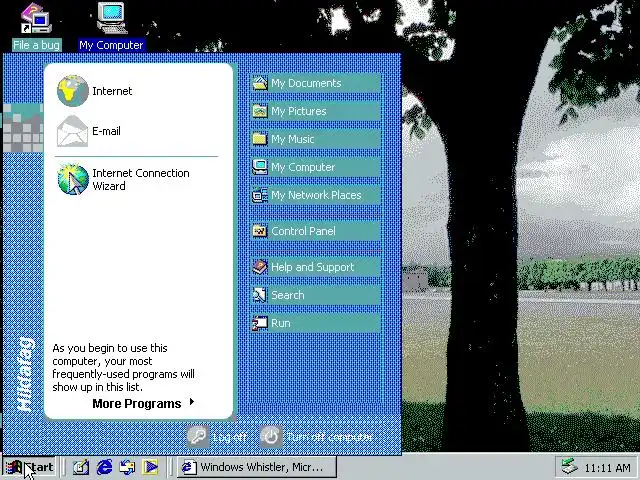This screenshot has width=640, height=480.
Task: Click the Start button
Action: (29, 467)
